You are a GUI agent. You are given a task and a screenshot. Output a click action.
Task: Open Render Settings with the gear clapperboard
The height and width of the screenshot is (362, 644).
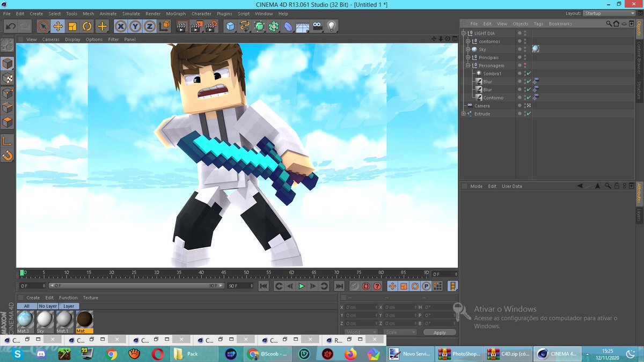click(211, 26)
